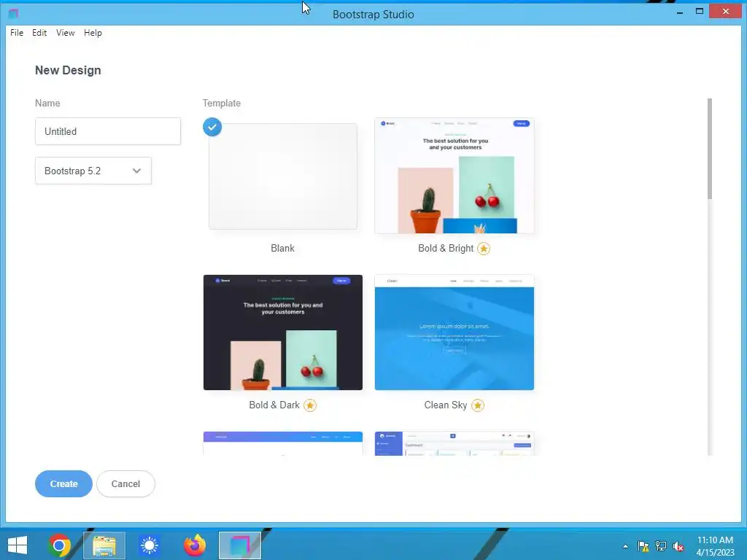Click the Bootstrap Studio title bar app icon
Screen dimensions: 747x560
point(13,14)
